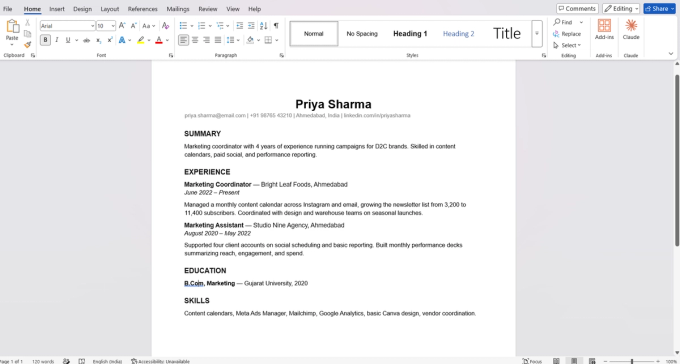Open the Borders dropdown arrow

277,40
